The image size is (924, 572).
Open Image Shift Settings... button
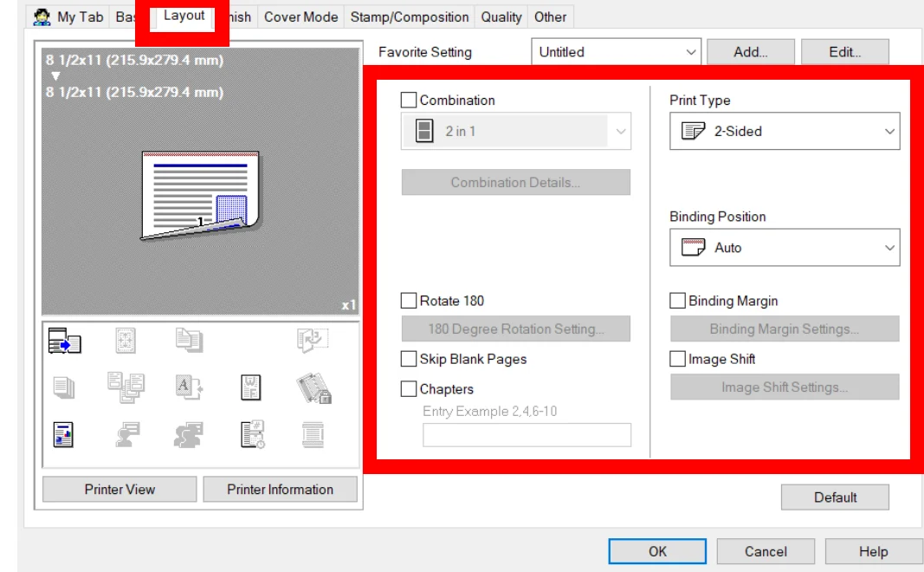click(x=785, y=387)
